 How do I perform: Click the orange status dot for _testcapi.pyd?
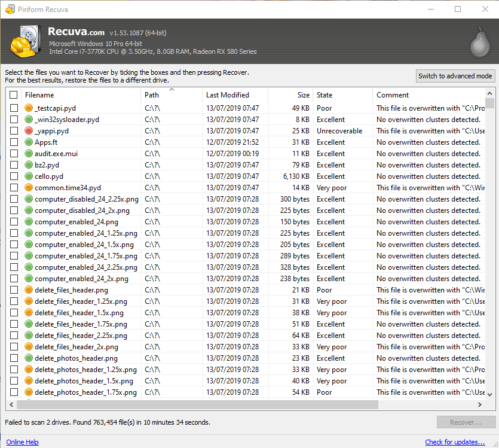tap(29, 108)
